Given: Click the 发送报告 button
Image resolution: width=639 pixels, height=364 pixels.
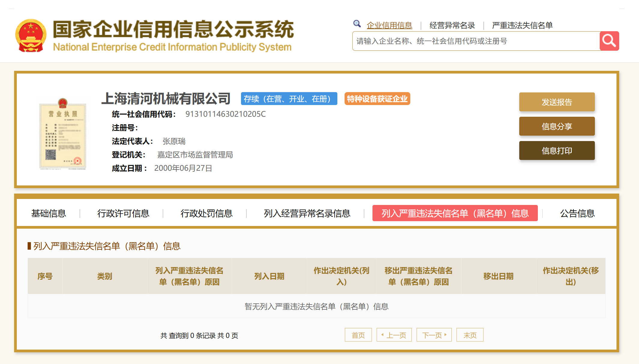Looking at the screenshot, I should (x=557, y=102).
